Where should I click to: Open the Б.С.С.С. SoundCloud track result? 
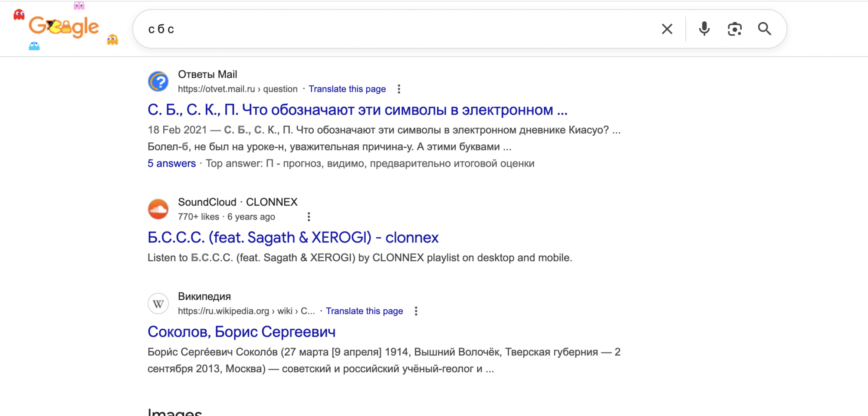coord(293,237)
